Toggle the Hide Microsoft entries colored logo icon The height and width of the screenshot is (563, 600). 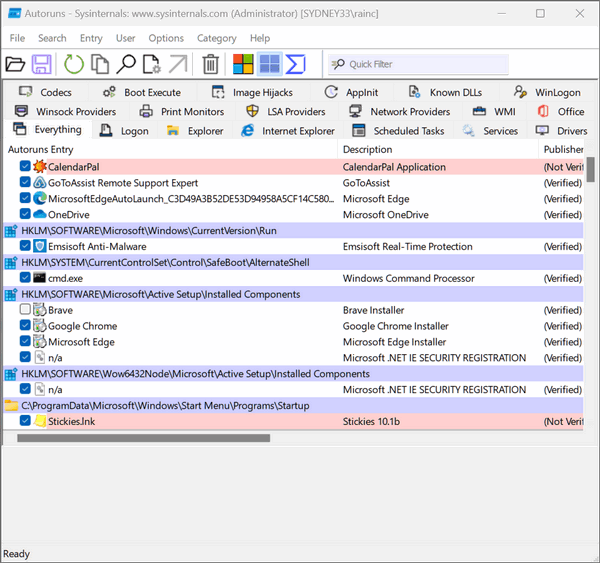(243, 64)
